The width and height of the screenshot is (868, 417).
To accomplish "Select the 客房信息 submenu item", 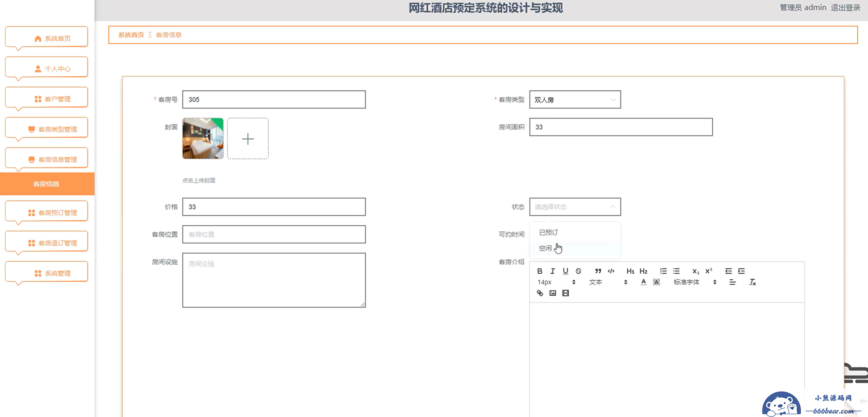I will pyautogui.click(x=47, y=184).
